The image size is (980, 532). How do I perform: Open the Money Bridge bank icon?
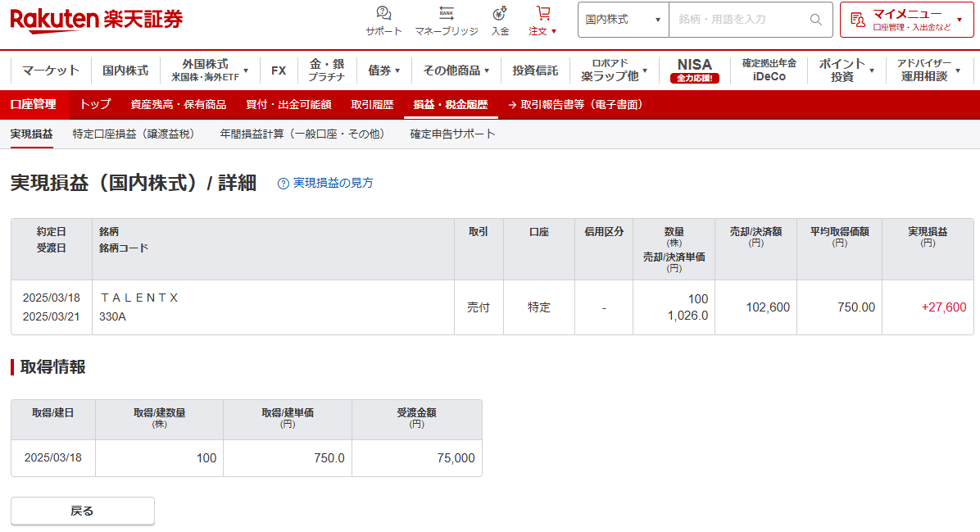[x=446, y=13]
